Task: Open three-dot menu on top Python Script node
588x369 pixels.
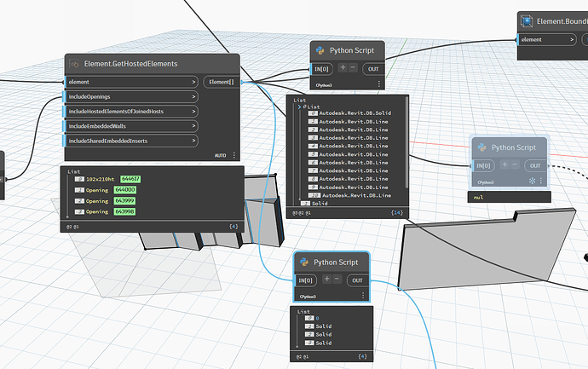Action: click(379, 84)
